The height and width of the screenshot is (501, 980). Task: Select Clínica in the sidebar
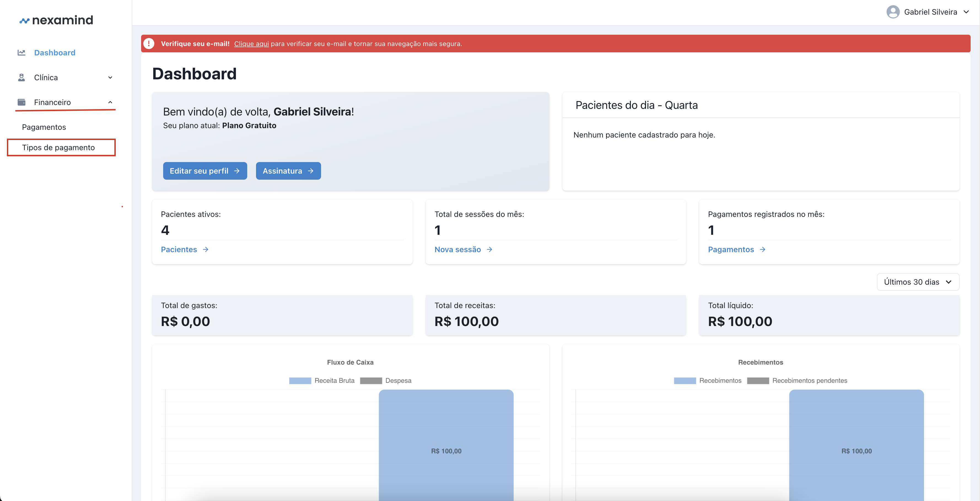coord(46,78)
